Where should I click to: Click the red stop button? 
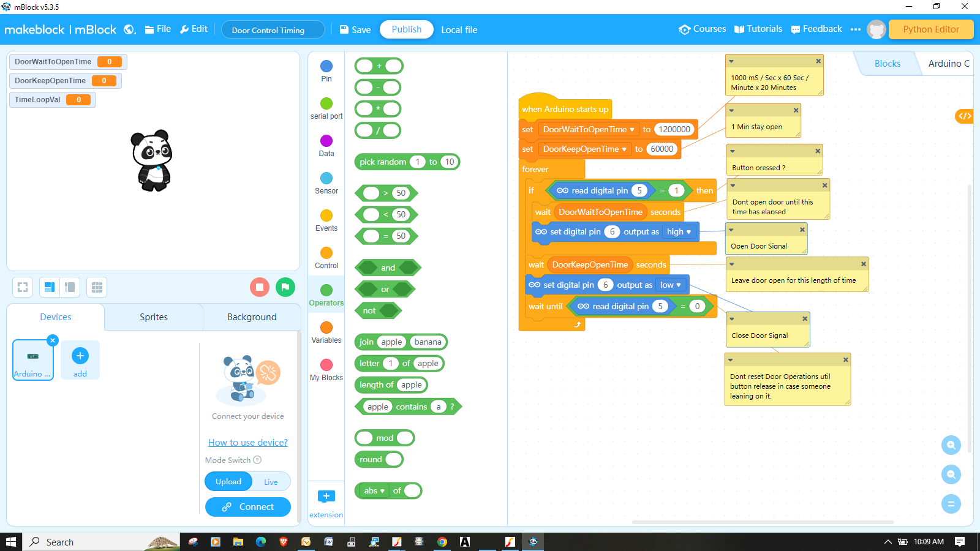(x=260, y=287)
